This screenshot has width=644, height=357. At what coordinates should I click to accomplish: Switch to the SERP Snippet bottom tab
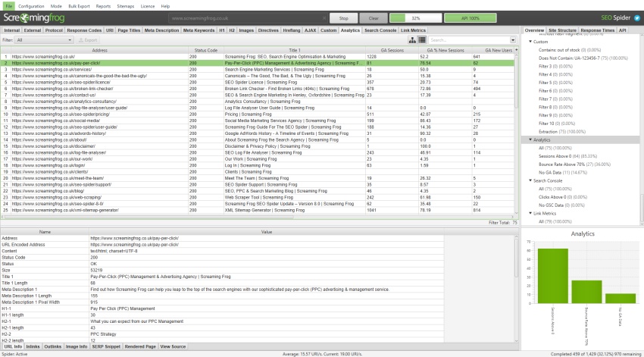pos(106,346)
